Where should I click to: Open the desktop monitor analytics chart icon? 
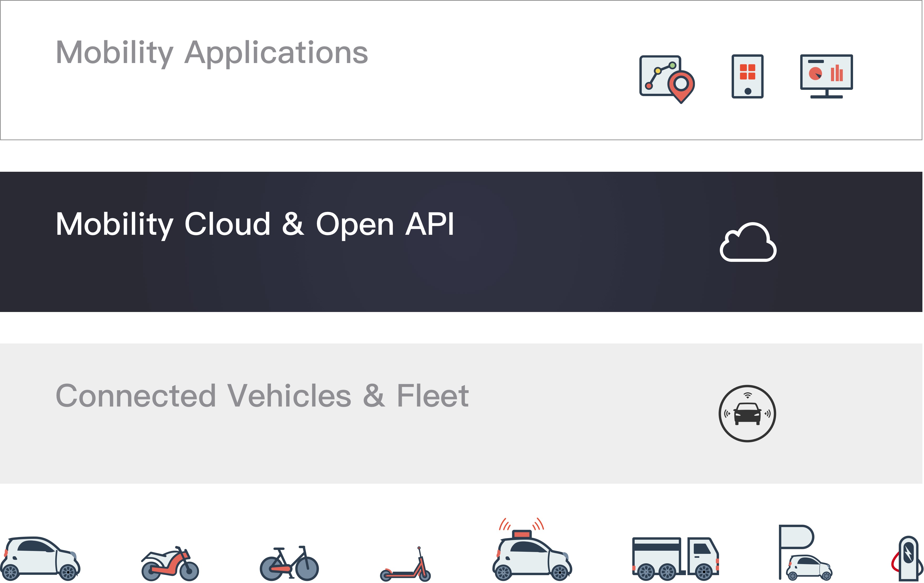click(826, 76)
